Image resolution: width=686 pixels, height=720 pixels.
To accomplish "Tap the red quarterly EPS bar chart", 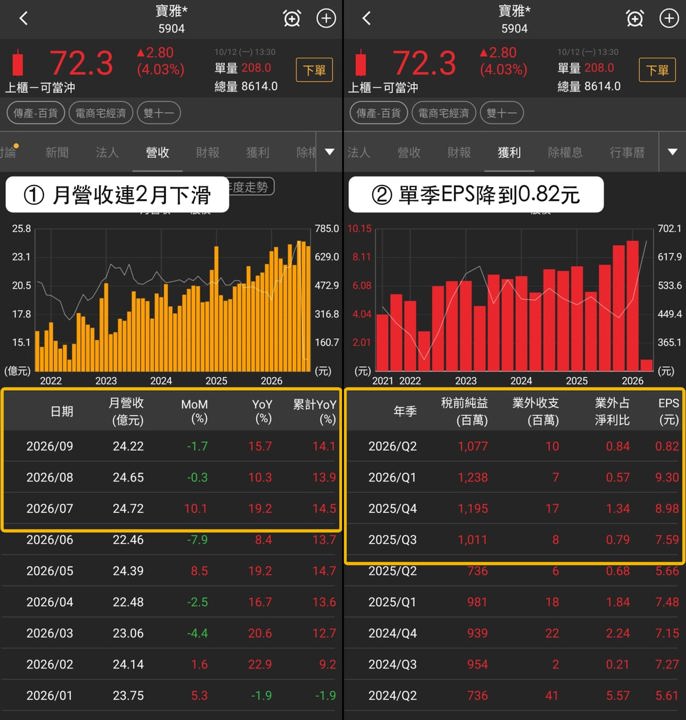I will (514, 300).
